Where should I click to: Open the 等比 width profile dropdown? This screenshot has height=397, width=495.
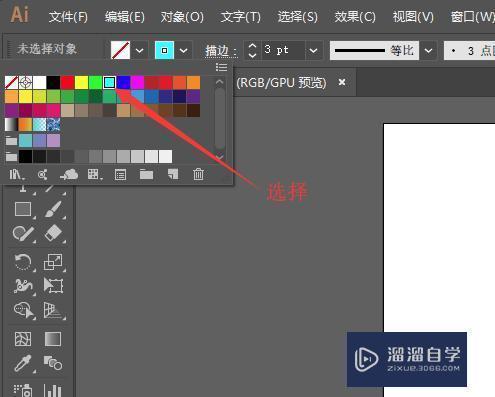coord(429,51)
